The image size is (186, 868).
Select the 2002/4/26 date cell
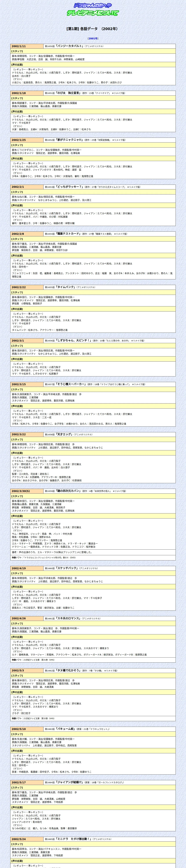pyautogui.click(x=27, y=618)
